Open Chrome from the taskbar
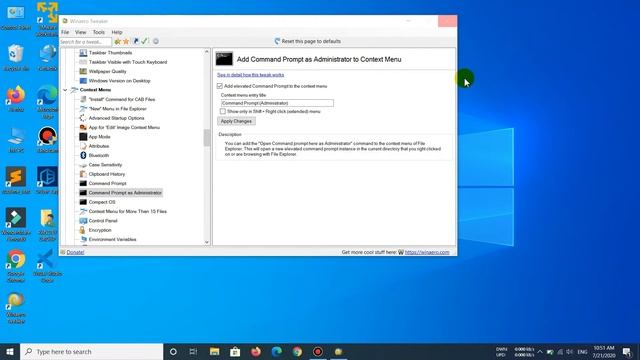The image size is (640, 360). 297,351
